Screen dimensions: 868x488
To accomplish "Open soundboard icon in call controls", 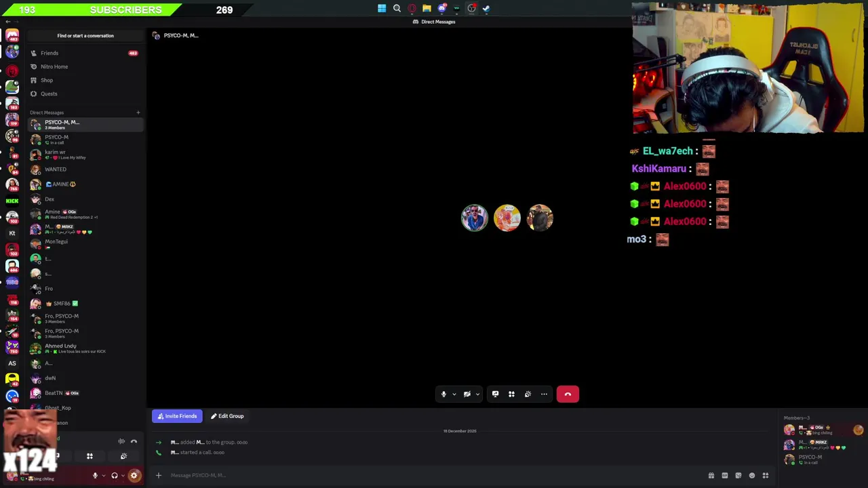I will tap(528, 394).
